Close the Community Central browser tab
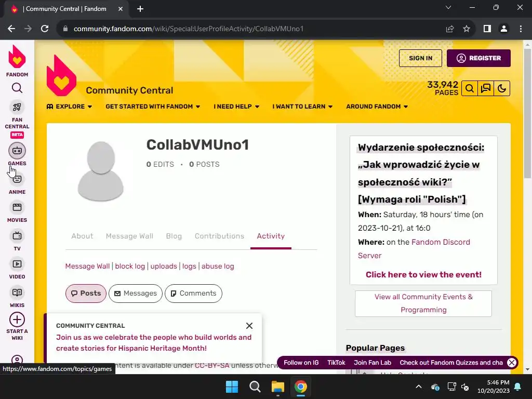Image resolution: width=532 pixels, height=399 pixels. click(121, 9)
